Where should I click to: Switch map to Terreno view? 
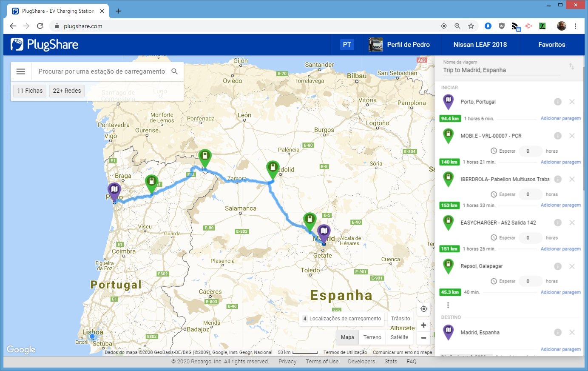tap(372, 337)
